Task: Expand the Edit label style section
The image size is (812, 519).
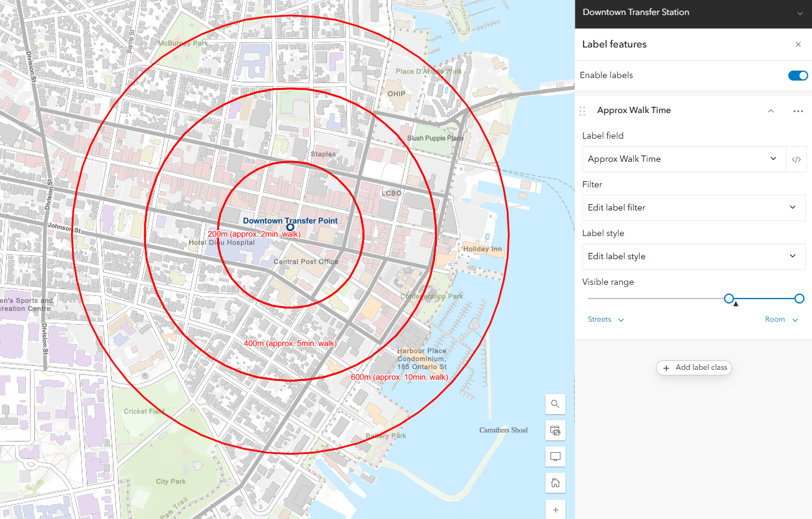Action: [693, 256]
